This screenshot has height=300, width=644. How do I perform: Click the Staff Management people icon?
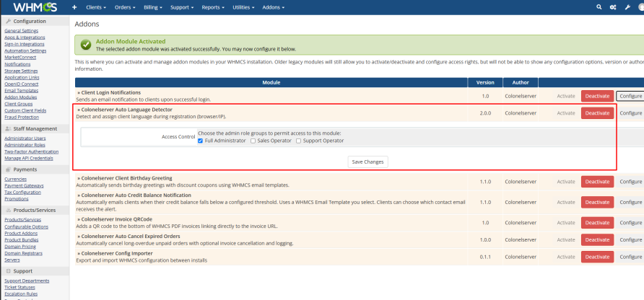(x=8, y=128)
